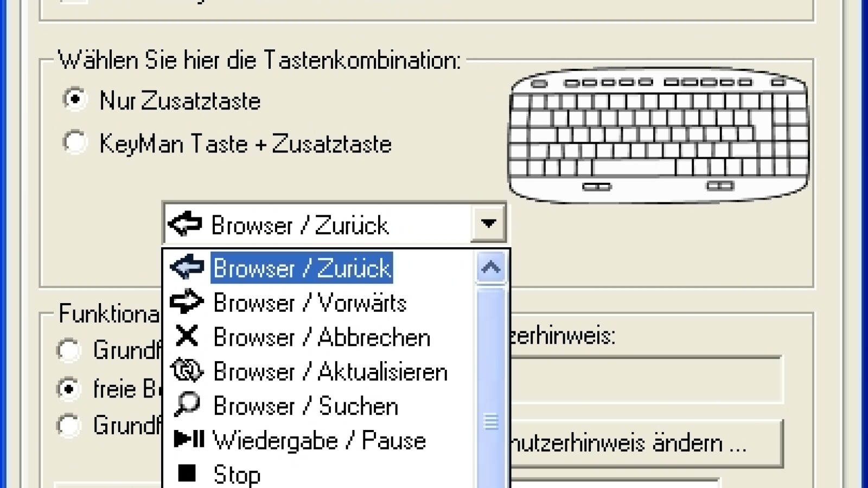868x488 pixels.
Task: Select the Browser / Abbrechen X icon
Action: point(187,337)
